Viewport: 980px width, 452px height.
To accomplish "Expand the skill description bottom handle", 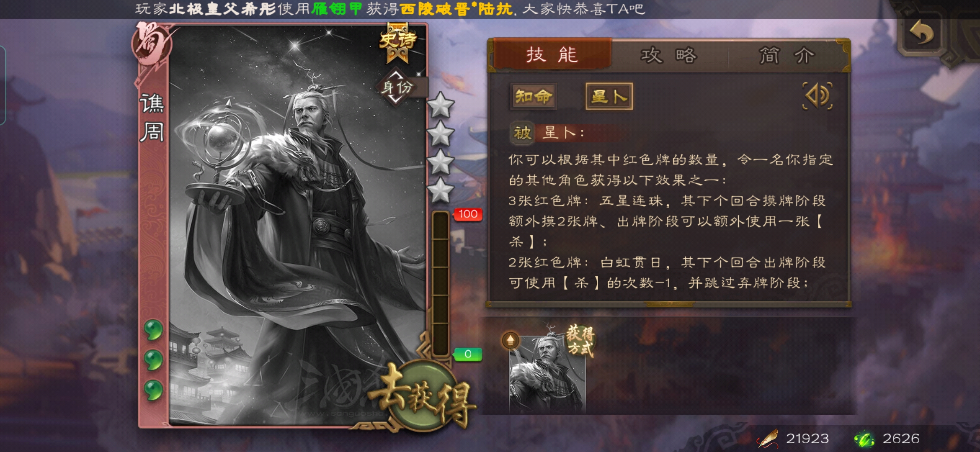I will [x=669, y=304].
